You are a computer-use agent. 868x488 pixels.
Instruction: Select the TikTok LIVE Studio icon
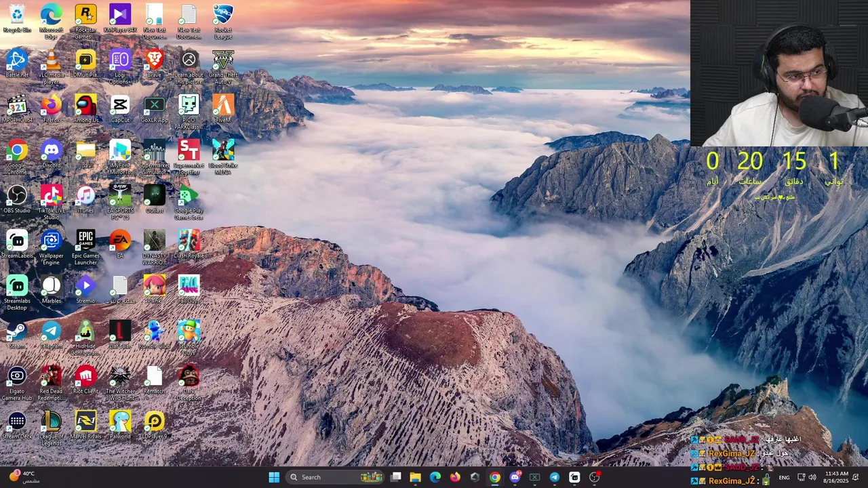tap(51, 203)
